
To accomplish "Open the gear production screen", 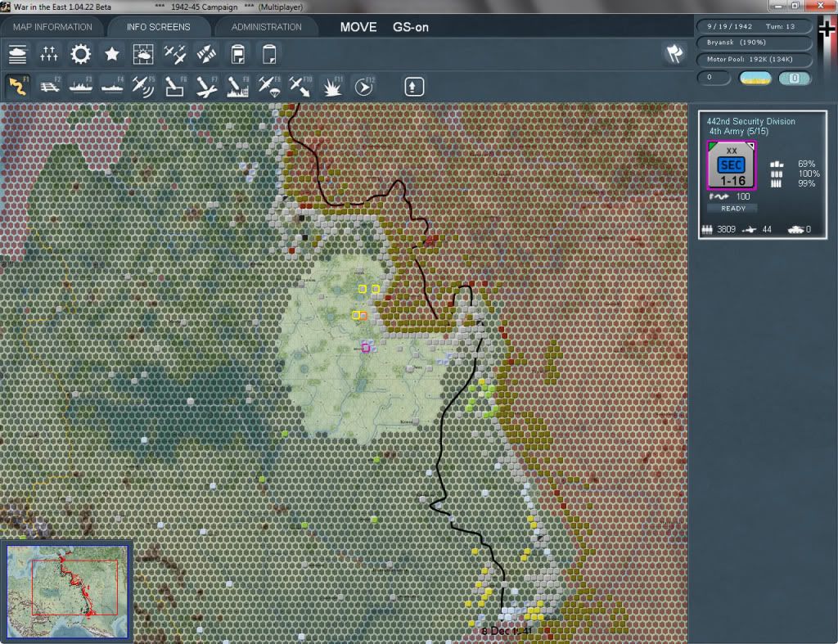I will [x=81, y=54].
